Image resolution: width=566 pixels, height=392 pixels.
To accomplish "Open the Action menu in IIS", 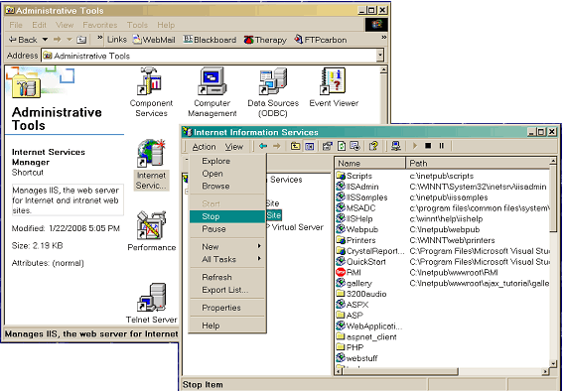I will pos(204,147).
